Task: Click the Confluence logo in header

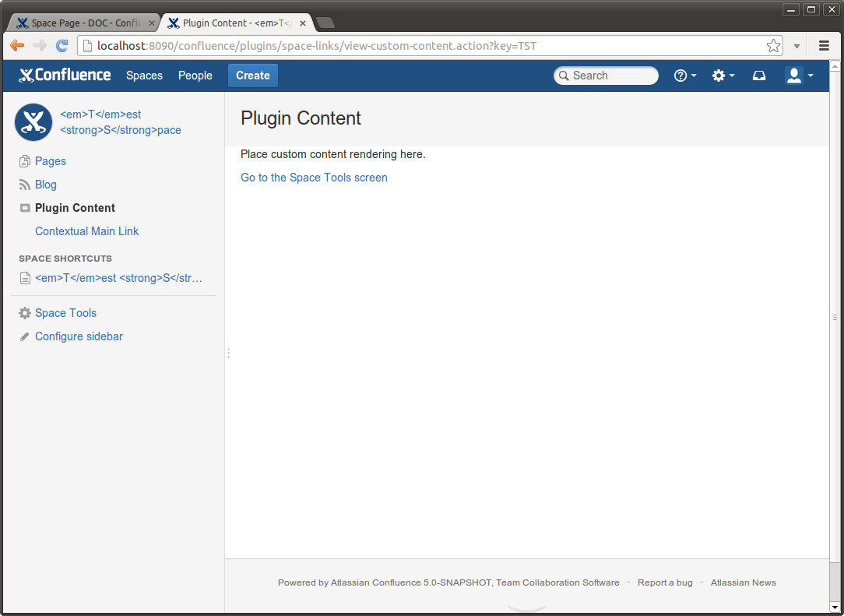Action: point(65,76)
